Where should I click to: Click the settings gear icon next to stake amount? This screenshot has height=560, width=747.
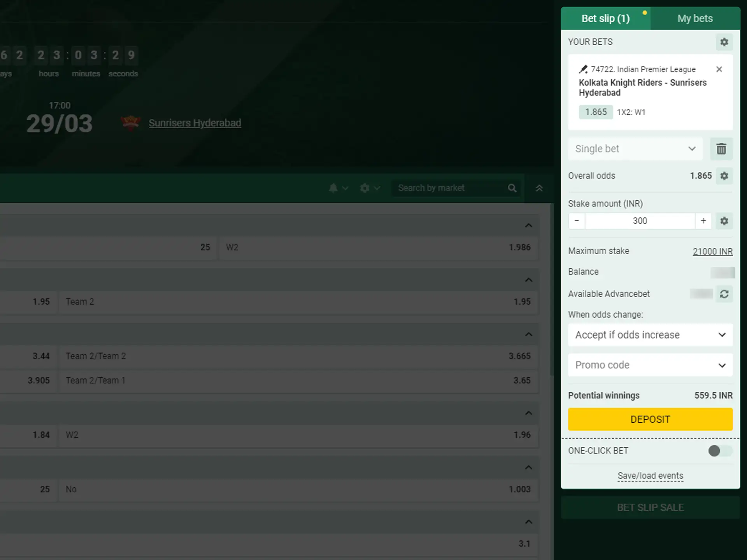point(724,220)
